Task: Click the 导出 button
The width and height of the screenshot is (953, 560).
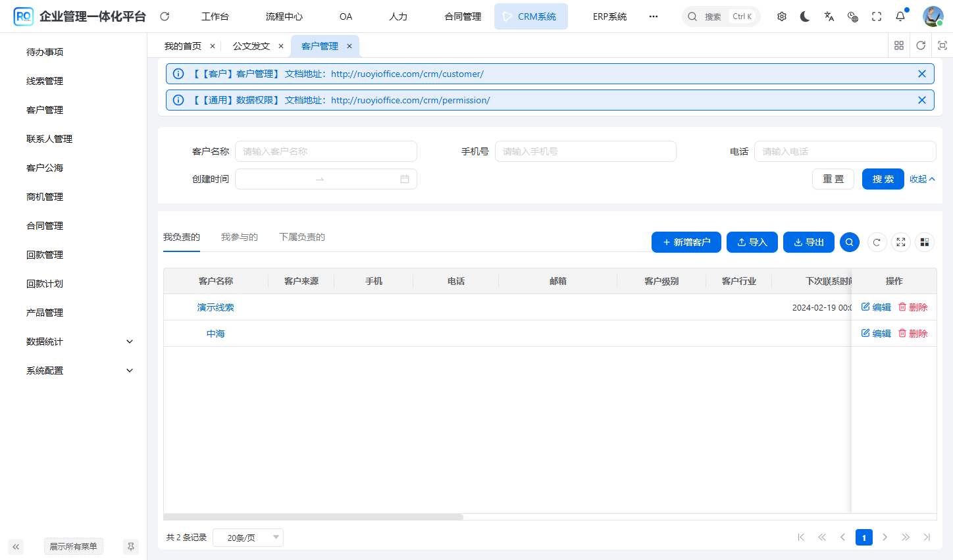Action: click(809, 242)
